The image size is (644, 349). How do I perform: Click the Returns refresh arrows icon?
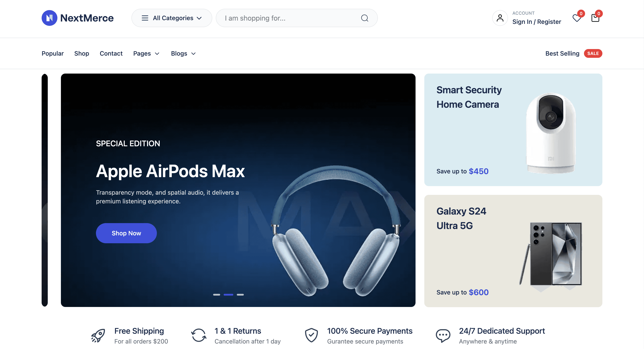[198, 335]
